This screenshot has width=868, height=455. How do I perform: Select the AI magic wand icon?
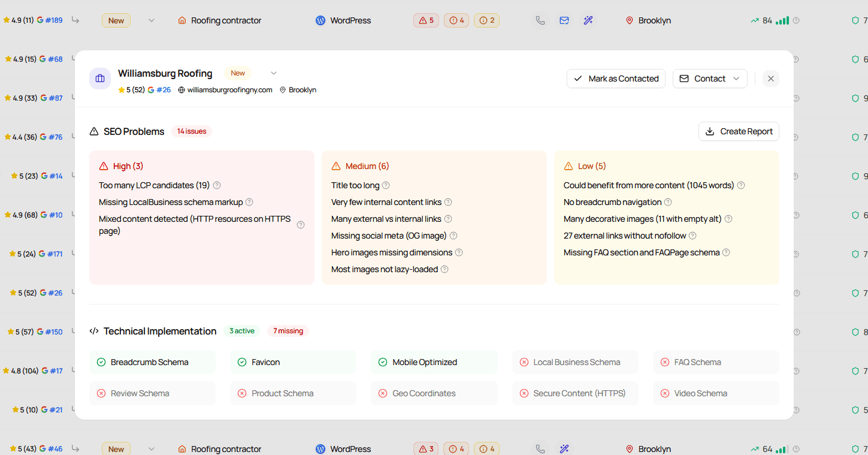(588, 20)
